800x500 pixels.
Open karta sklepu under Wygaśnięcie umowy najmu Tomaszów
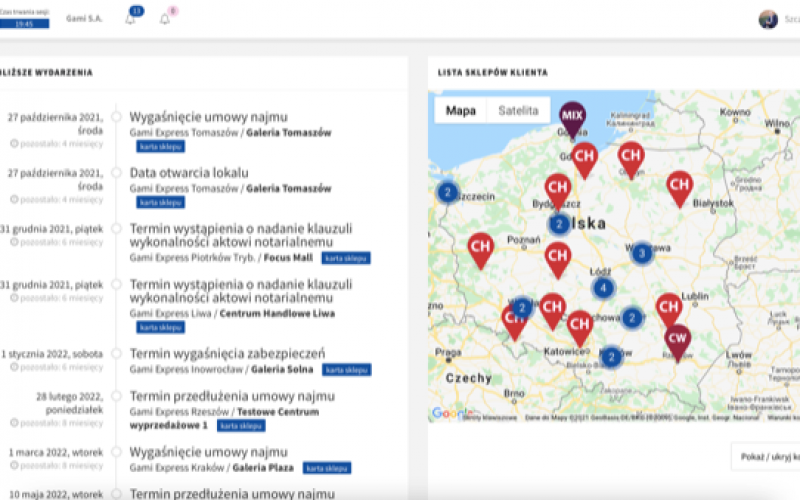click(x=161, y=147)
